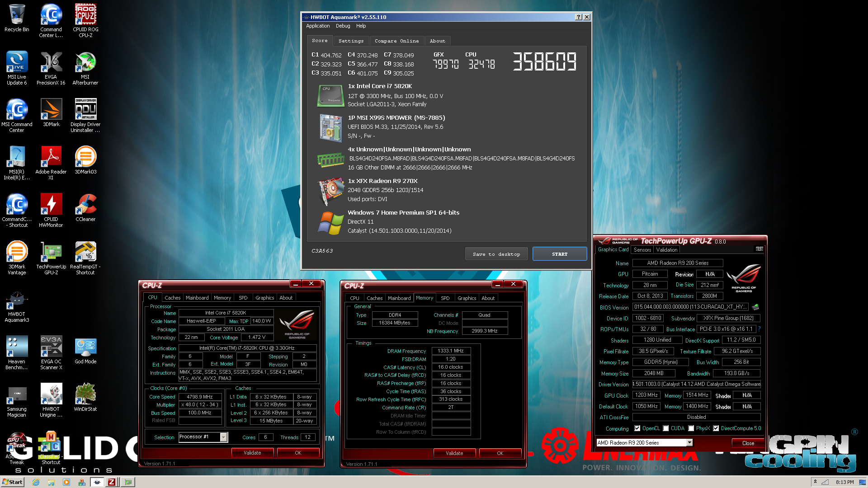Image resolution: width=868 pixels, height=488 pixels.
Task: Open About tab in Aquamark
Action: click(x=437, y=41)
